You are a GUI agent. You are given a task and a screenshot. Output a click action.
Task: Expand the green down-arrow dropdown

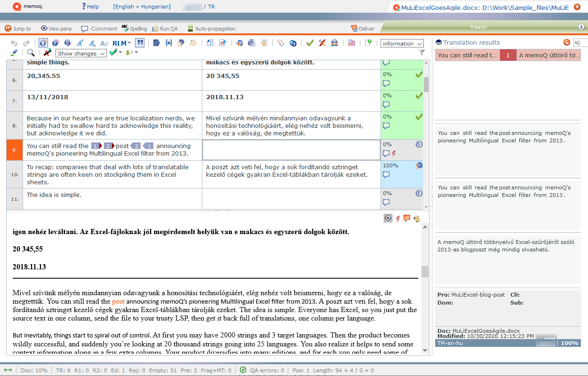coord(136,53)
